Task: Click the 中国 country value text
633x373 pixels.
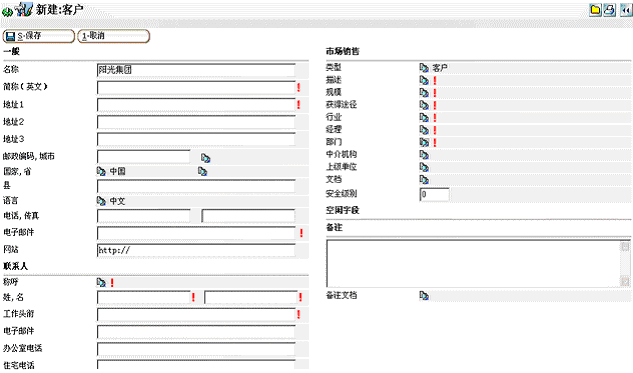Action: click(117, 172)
